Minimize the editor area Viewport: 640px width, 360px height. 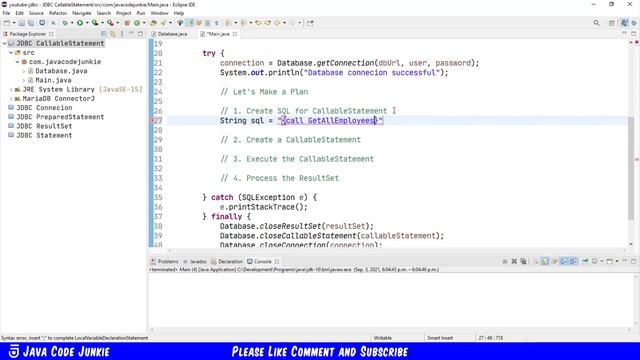(x=624, y=33)
